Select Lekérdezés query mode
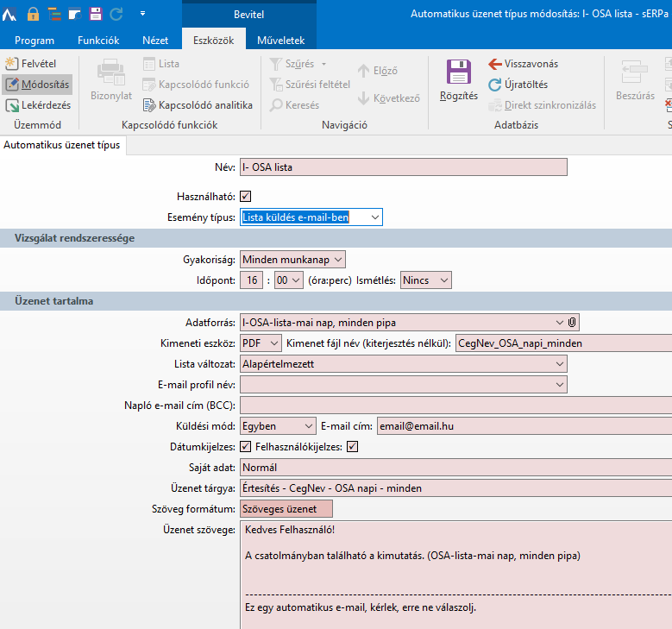Viewport: 672px width, 629px height. pos(37,105)
